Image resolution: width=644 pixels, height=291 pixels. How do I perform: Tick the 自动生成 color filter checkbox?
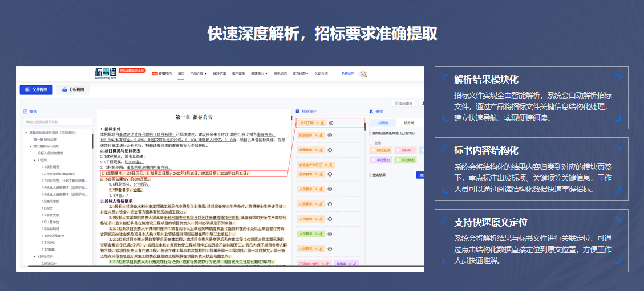point(373,150)
